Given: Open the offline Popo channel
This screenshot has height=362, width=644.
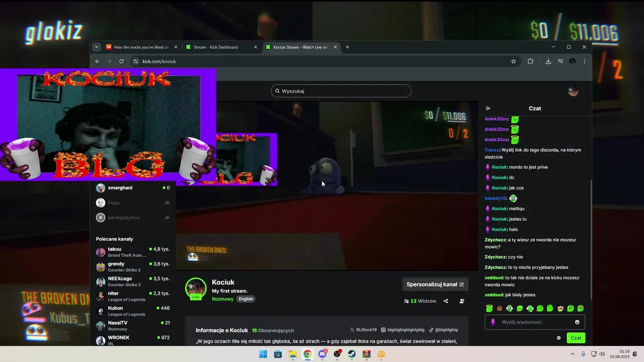Looking at the screenshot, I should tap(133, 203).
